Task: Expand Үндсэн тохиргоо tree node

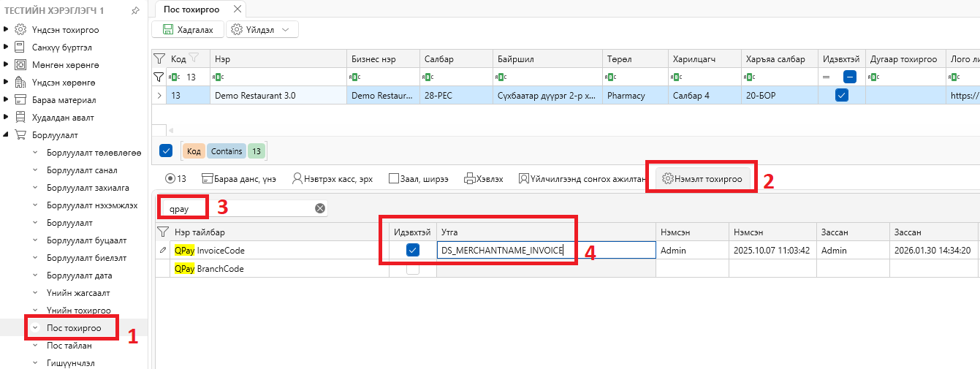Action: point(7,29)
